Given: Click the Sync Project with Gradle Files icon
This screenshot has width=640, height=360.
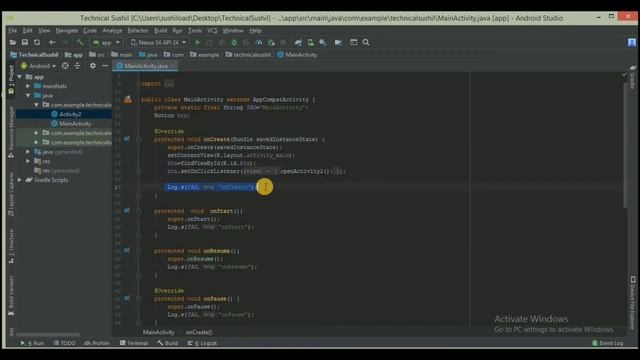Looking at the screenshot, I should (x=298, y=42).
